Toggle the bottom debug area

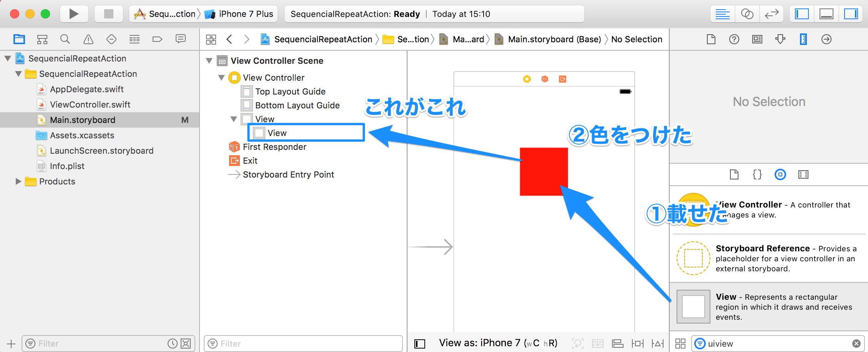tap(826, 14)
